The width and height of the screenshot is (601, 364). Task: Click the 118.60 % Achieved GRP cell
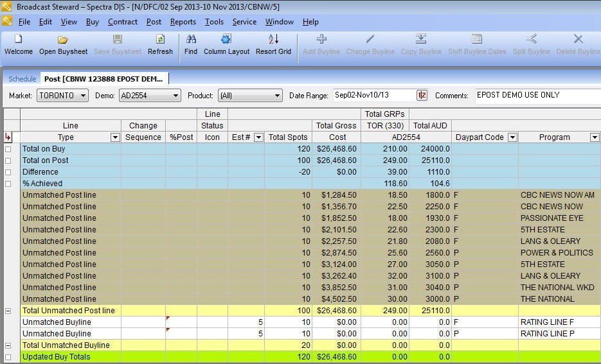click(385, 184)
